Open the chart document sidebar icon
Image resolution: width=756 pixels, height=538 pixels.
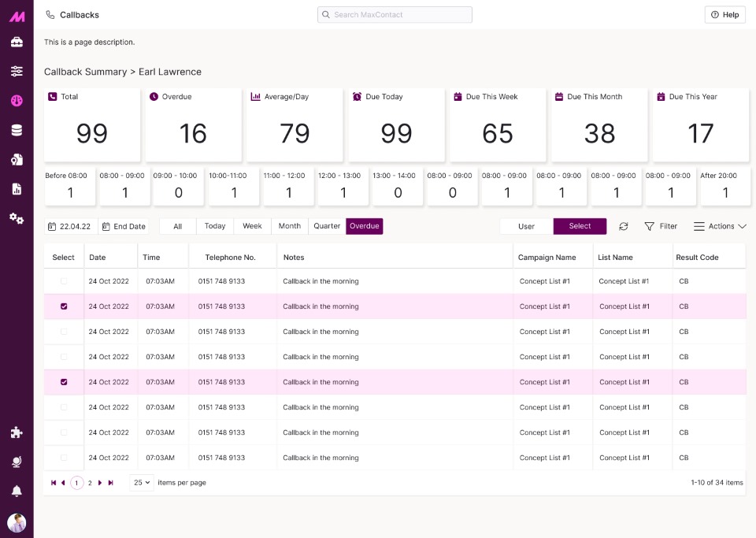point(17,160)
